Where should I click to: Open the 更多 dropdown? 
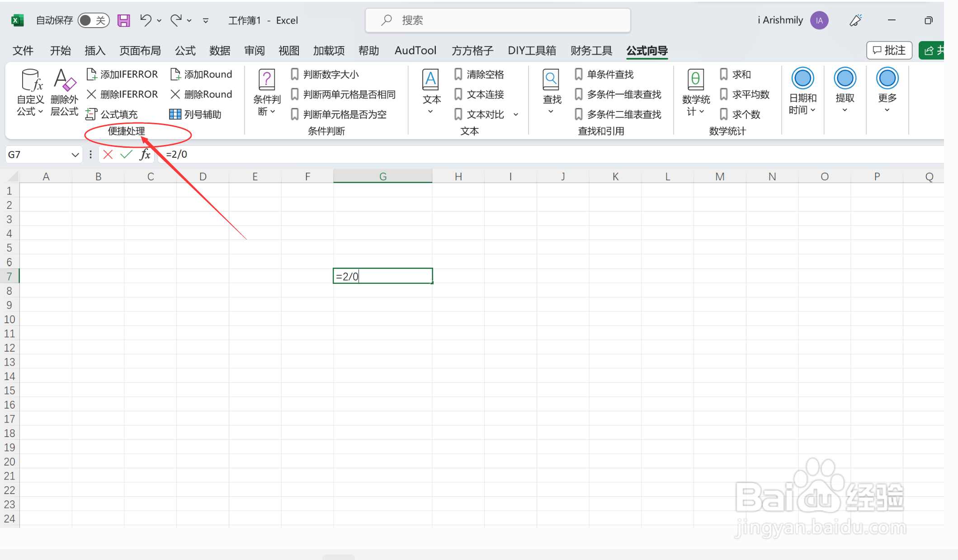pos(887,91)
